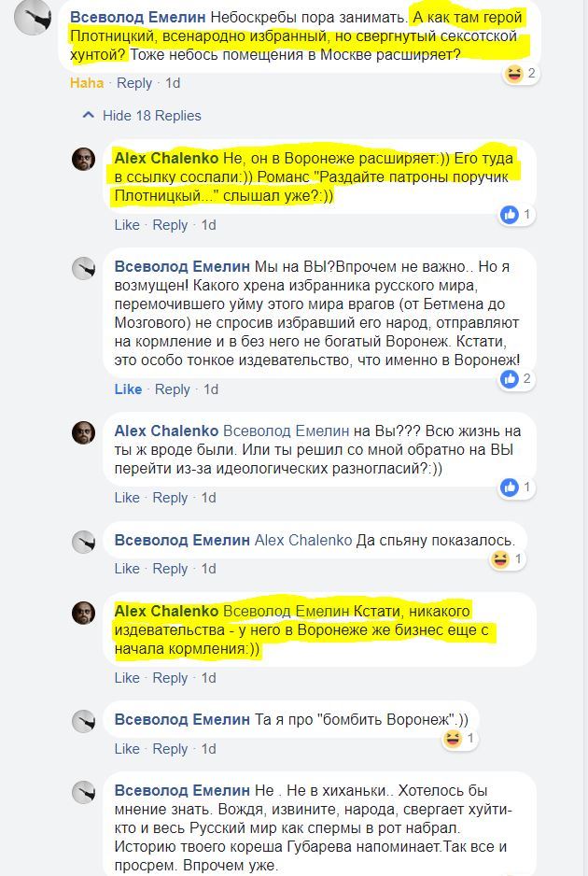588x876 pixels.
Task: Open the Alex Chalenko avatar beside "Не, он в Воронеже"
Action: 84,160
